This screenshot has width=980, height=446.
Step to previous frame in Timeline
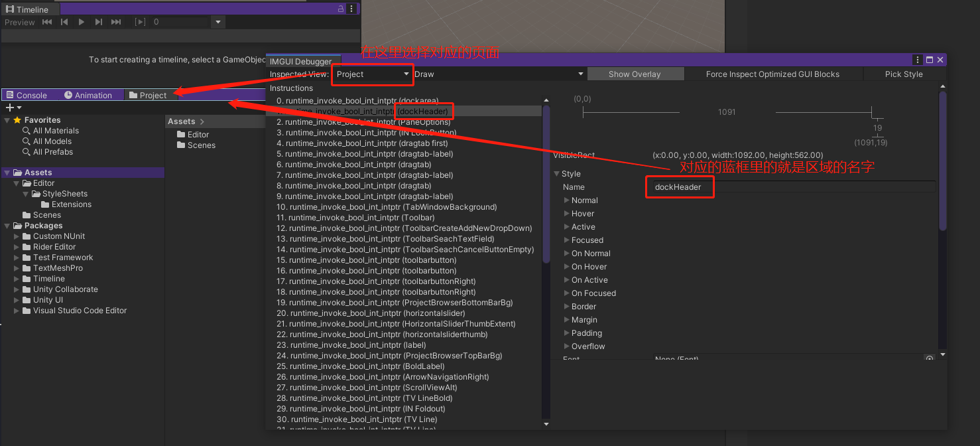(64, 22)
